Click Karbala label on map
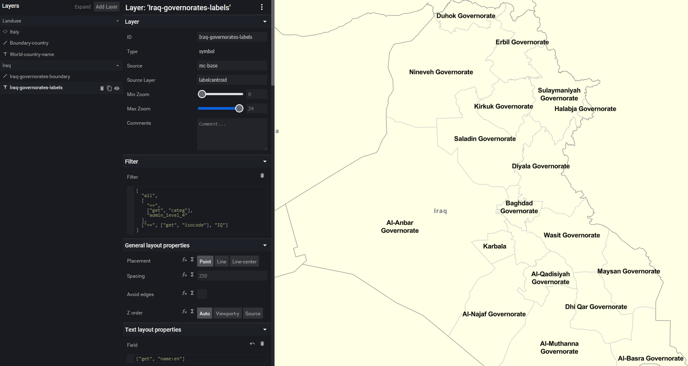 pyautogui.click(x=494, y=246)
